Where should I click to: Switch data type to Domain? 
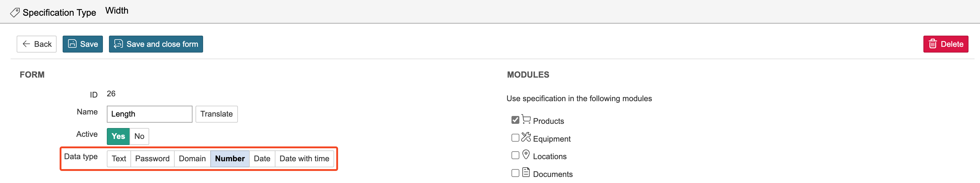tap(192, 159)
